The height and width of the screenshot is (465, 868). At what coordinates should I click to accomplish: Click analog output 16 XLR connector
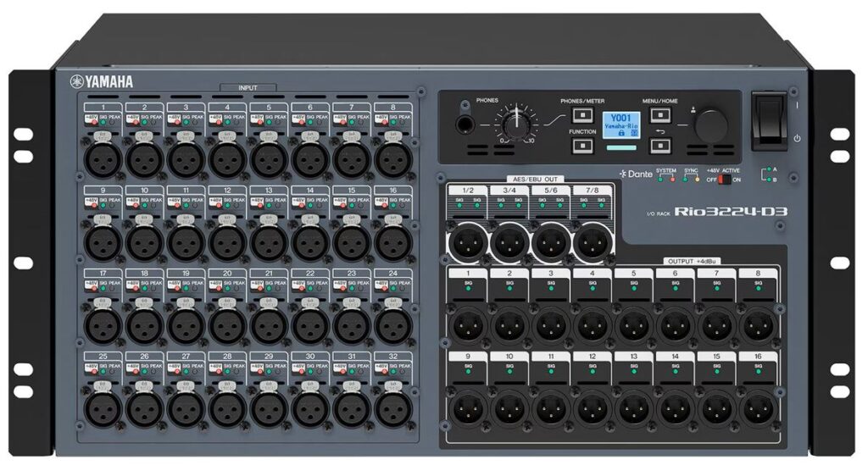tap(759, 408)
